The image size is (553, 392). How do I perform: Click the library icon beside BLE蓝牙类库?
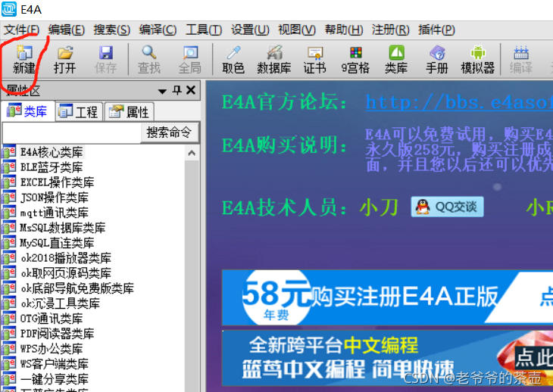(x=9, y=167)
